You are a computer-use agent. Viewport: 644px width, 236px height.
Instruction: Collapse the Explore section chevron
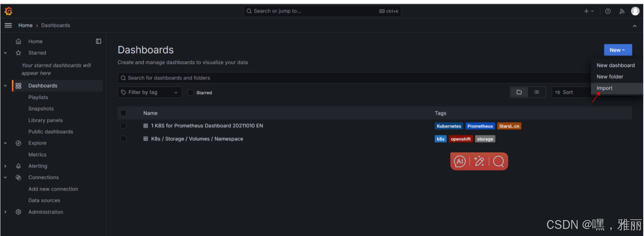pyautogui.click(x=6, y=143)
